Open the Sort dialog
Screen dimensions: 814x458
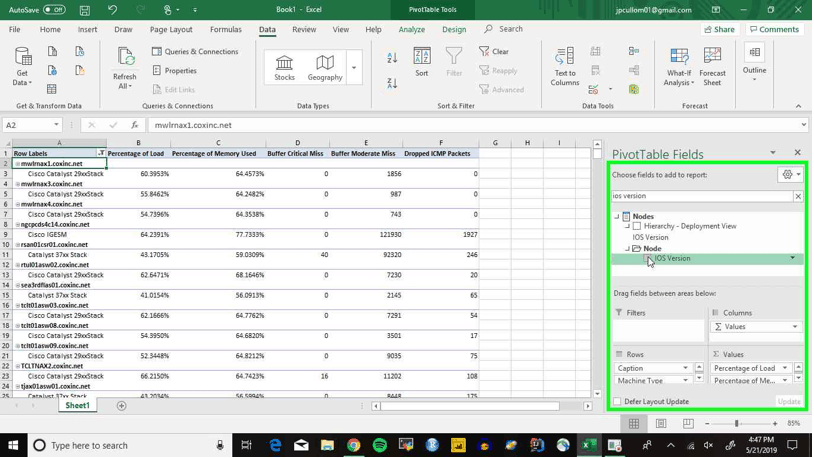(x=422, y=62)
